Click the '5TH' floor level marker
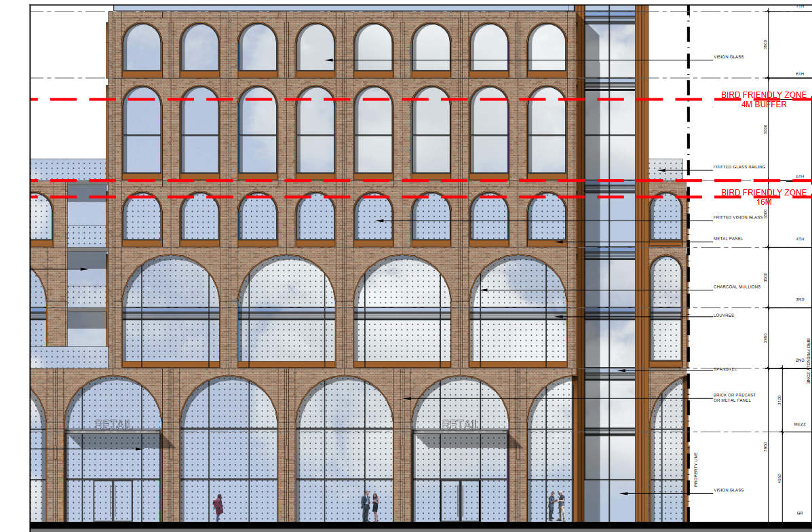Image resolution: width=812 pixels, height=532 pixels. pos(800,176)
